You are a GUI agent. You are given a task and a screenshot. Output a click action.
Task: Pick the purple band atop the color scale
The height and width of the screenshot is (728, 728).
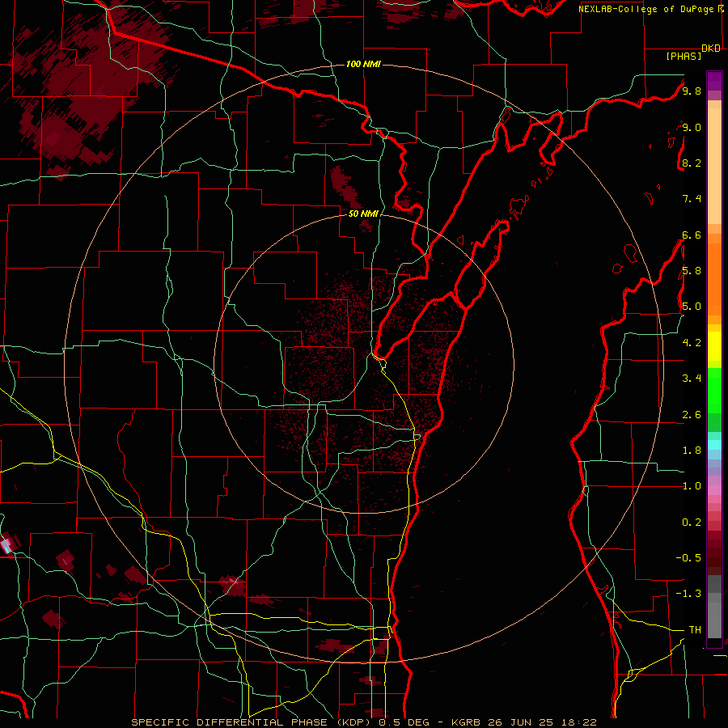(714, 81)
